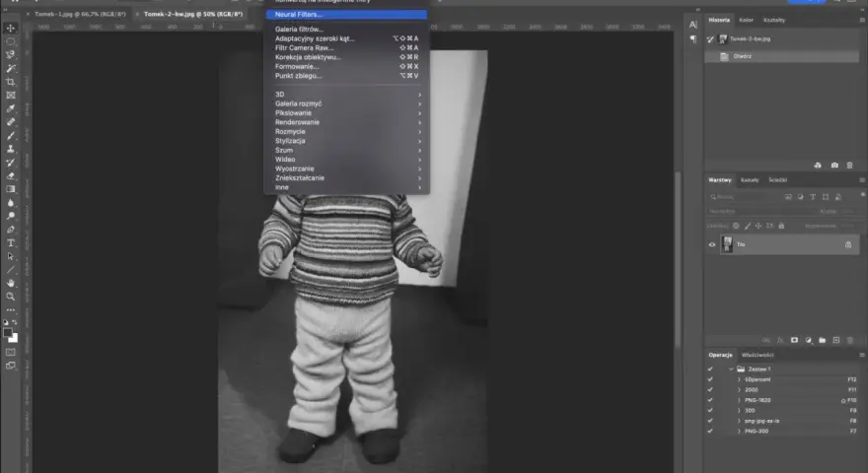Image resolution: width=868 pixels, height=473 pixels.
Task: Expand the 2000 action
Action: click(x=739, y=389)
